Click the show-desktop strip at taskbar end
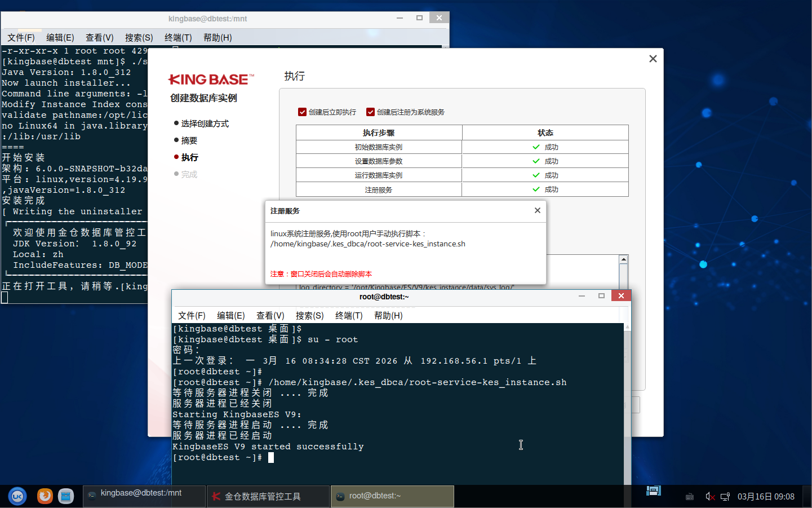The height and width of the screenshot is (508, 812). (807, 496)
